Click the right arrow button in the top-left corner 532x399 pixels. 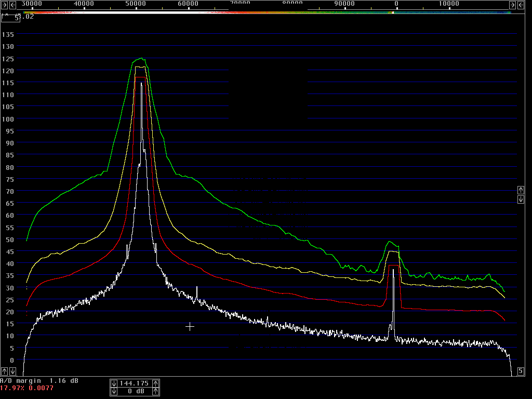pos(4,5)
